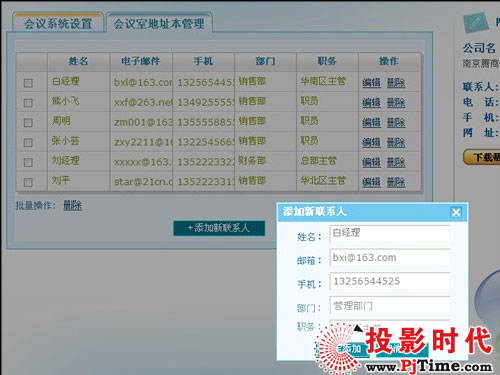This screenshot has height=375, width=500.
Task: Delete contact 刘平
Action: tap(396, 182)
